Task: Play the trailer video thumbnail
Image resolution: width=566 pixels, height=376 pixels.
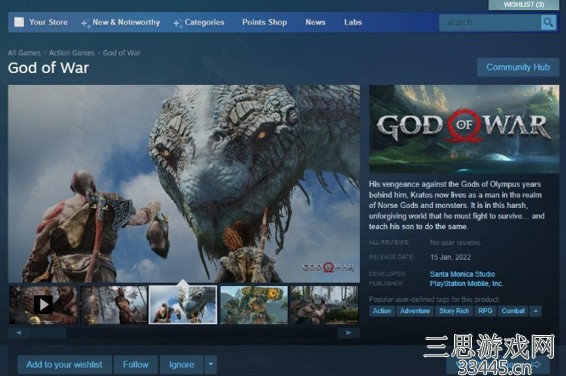Action: [x=43, y=305]
